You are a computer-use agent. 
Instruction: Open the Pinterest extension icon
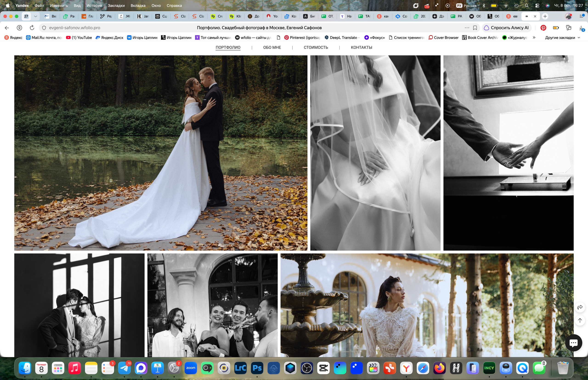coord(543,28)
